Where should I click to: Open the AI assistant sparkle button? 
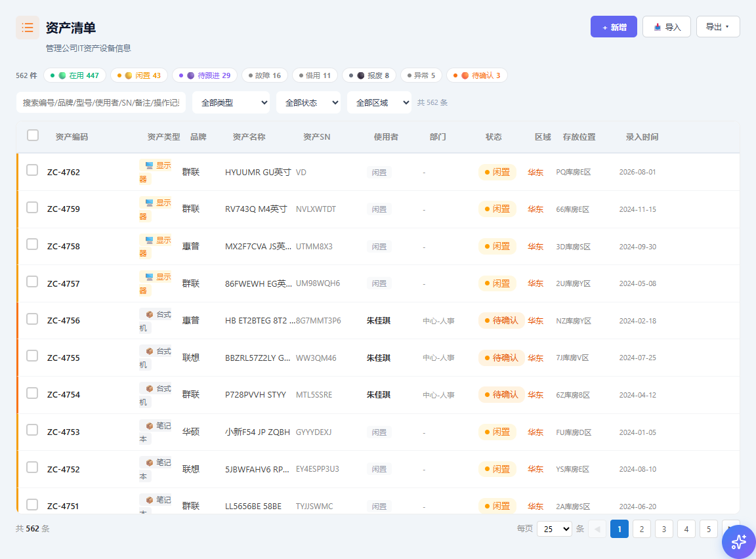coord(739,542)
